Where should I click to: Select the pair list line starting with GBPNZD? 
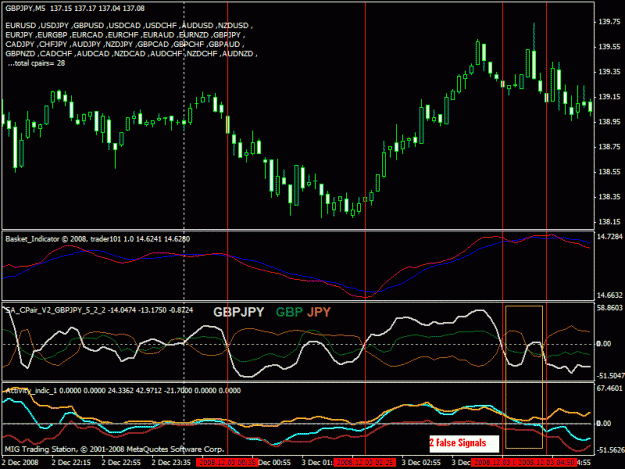pyautogui.click(x=131, y=54)
